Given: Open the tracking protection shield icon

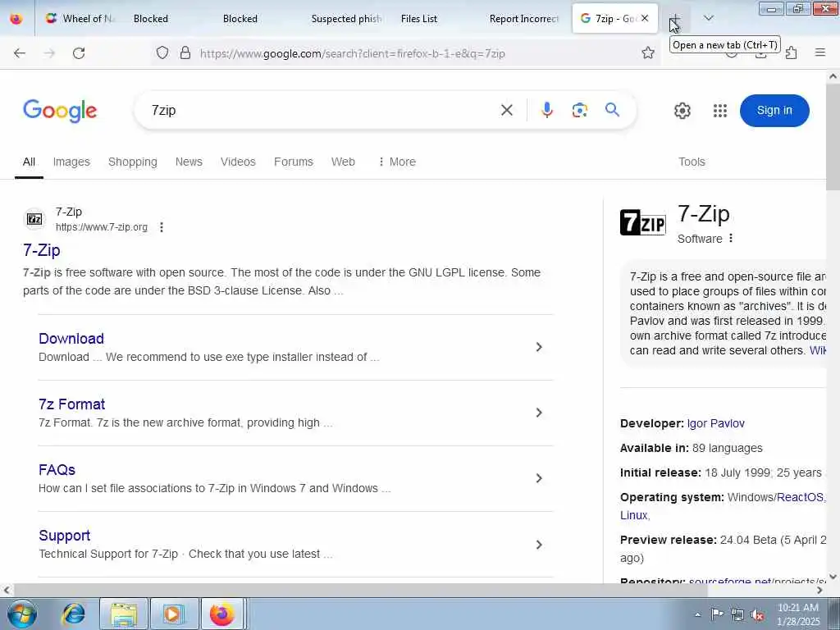Looking at the screenshot, I should pyautogui.click(x=162, y=53).
